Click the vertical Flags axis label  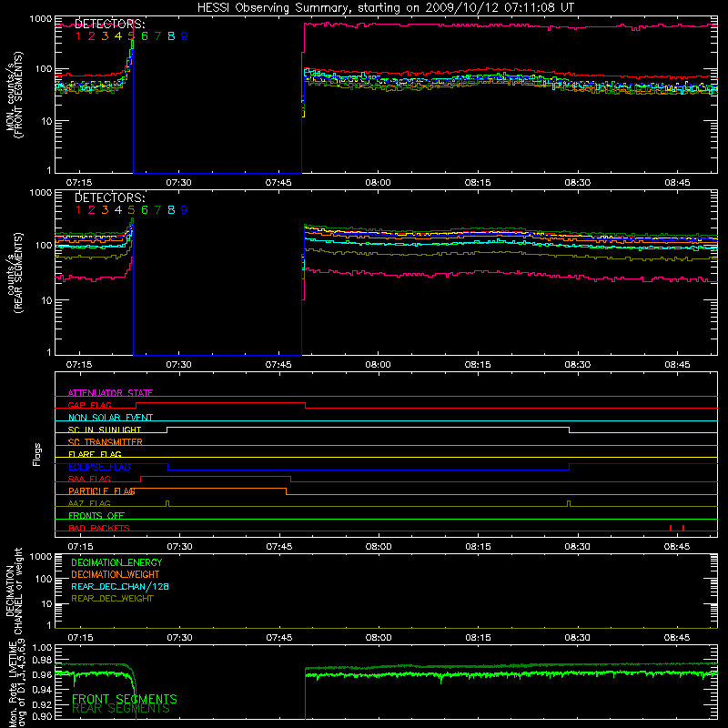coord(36,454)
